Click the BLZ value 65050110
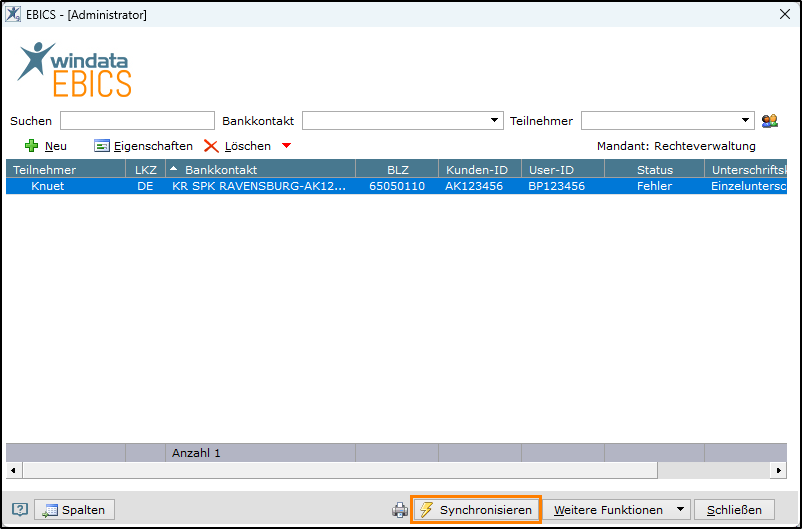 397,186
